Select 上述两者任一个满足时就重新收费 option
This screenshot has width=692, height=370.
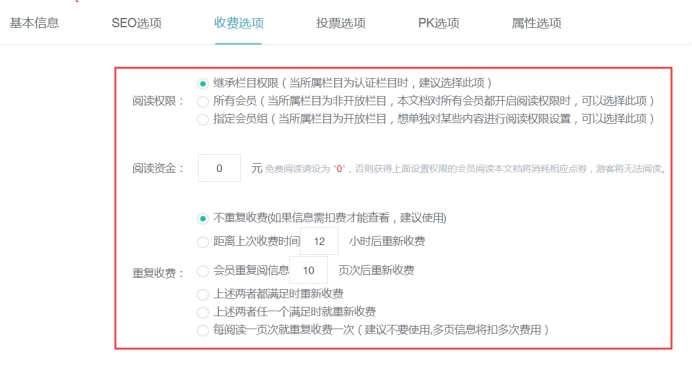pos(203,313)
